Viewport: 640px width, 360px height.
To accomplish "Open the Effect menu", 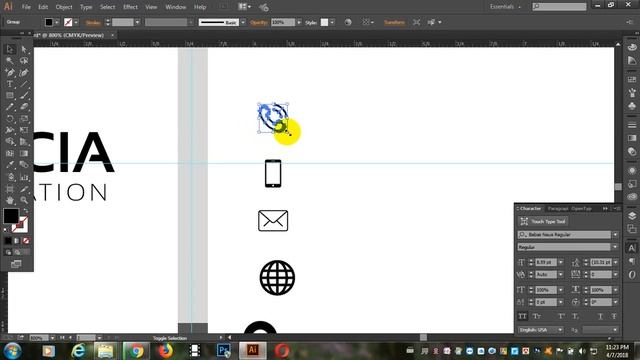I will pos(130,7).
